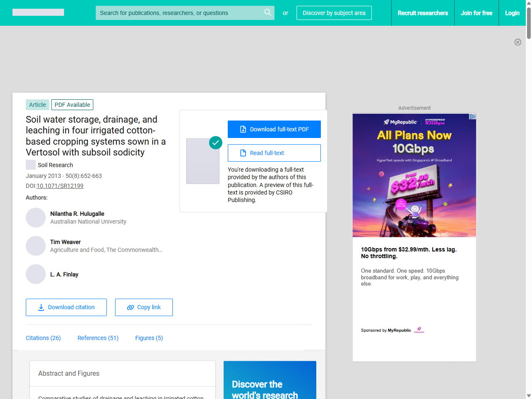The width and height of the screenshot is (532, 399).
Task: Click the AdChoices icon on advertisement
Action: pyautogui.click(x=472, y=117)
